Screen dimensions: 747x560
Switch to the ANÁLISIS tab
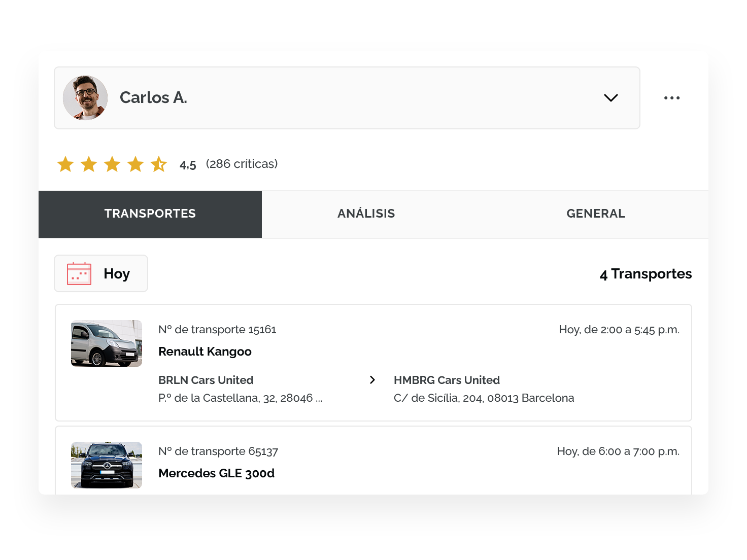coord(366,214)
